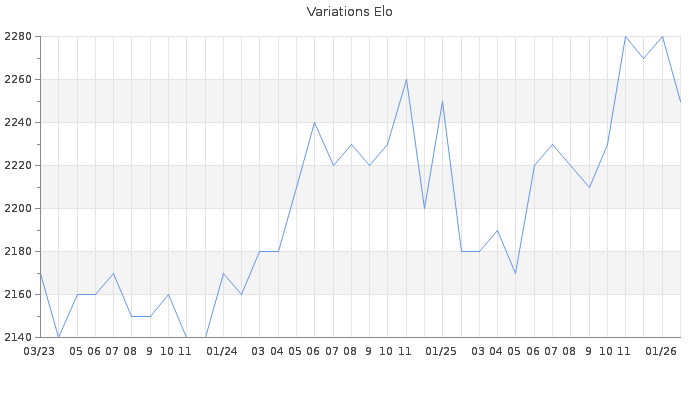Click the first 2140 low point after 03/23
The height and width of the screenshot is (400, 700).
(58, 338)
